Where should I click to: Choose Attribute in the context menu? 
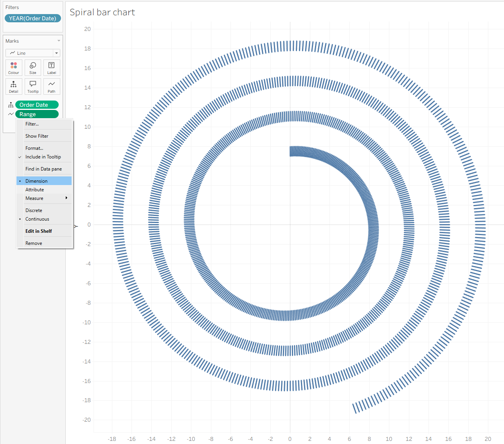(34, 190)
